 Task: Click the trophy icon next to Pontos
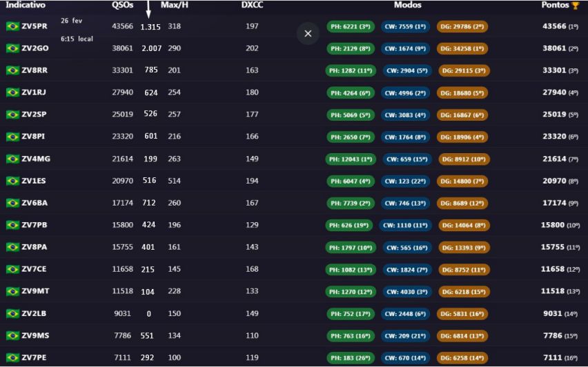tap(575, 6)
